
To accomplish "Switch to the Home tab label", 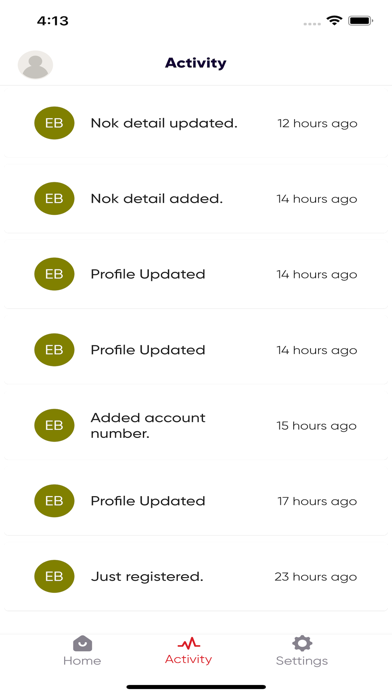I will click(82, 660).
